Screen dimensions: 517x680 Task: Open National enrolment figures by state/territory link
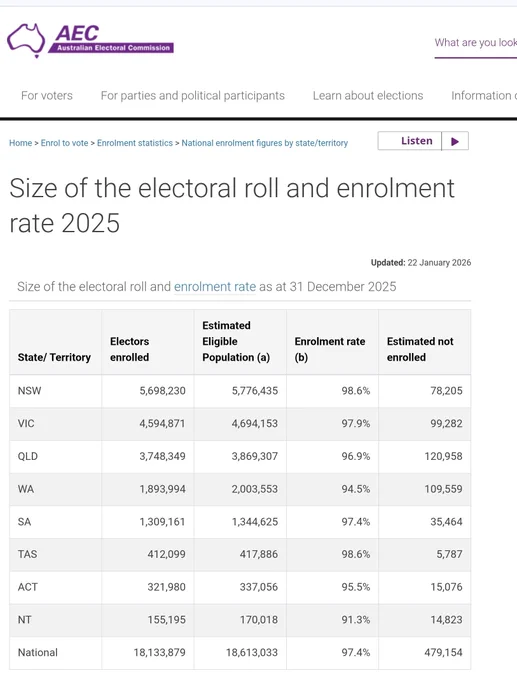(x=265, y=143)
